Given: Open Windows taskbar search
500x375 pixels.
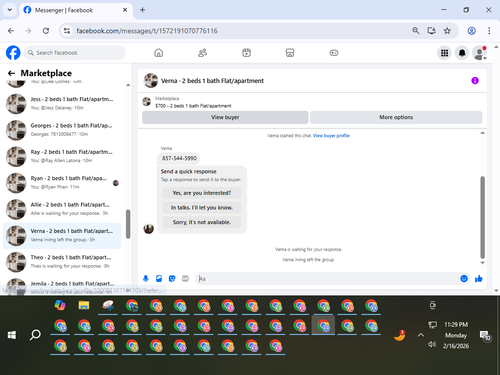Looking at the screenshot, I should click(x=35, y=335).
